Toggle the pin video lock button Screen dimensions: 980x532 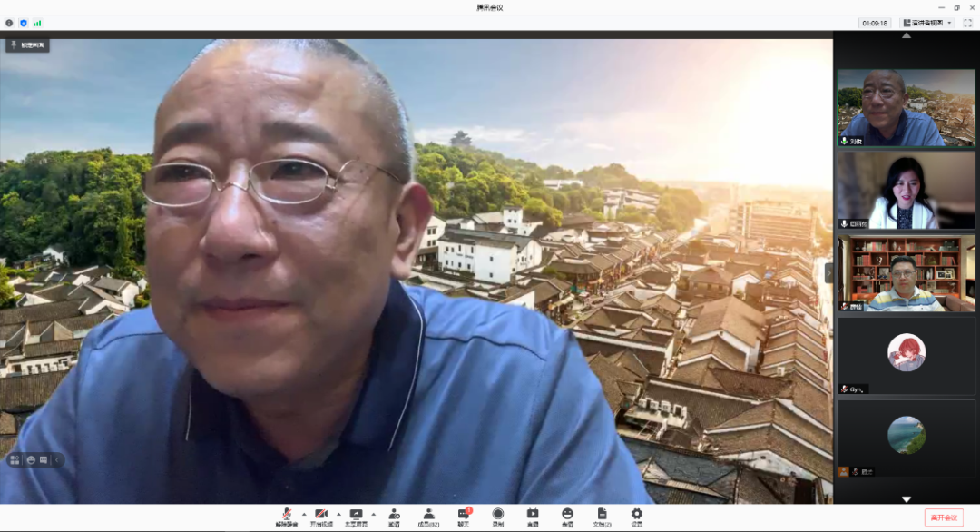27,45
